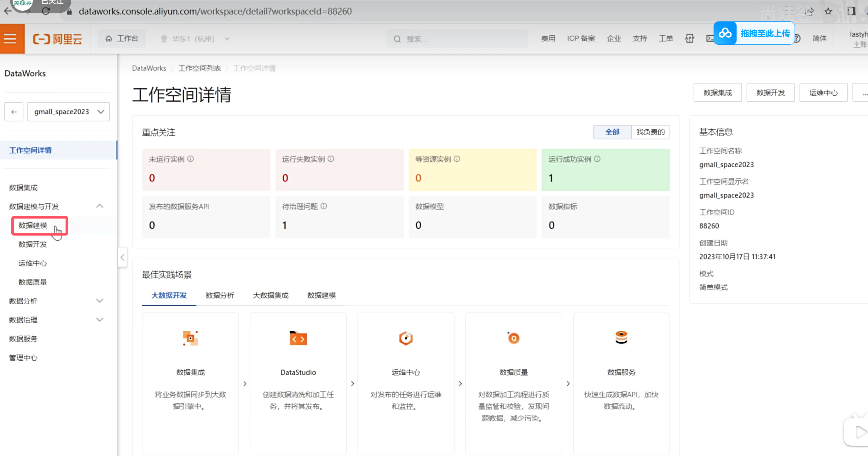
Task: Click the info icon beside 未运行实例
Action: click(191, 159)
